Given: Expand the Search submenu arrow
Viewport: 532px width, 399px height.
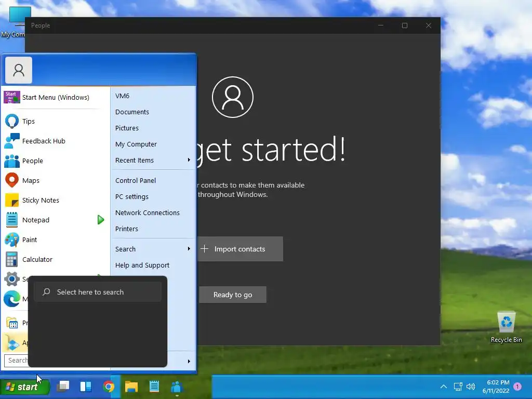Looking at the screenshot, I should [x=189, y=249].
